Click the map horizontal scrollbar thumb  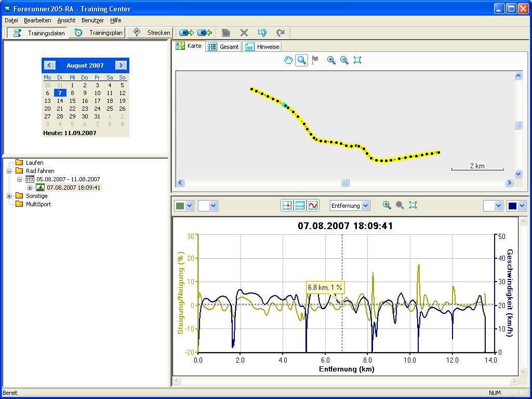[x=345, y=183]
